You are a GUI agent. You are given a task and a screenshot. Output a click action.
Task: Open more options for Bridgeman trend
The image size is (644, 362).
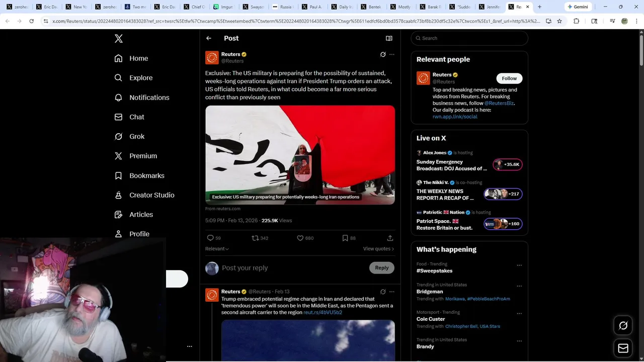(x=519, y=286)
